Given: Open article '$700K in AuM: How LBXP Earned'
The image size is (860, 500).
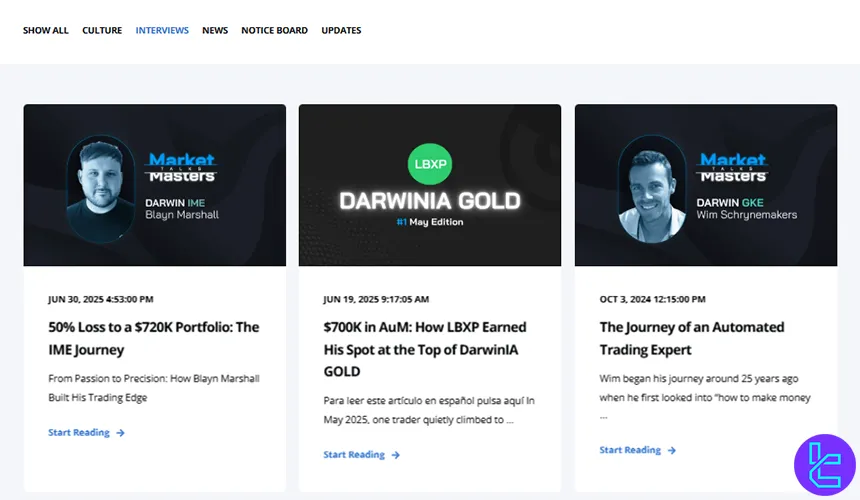Looking at the screenshot, I should (x=425, y=349).
